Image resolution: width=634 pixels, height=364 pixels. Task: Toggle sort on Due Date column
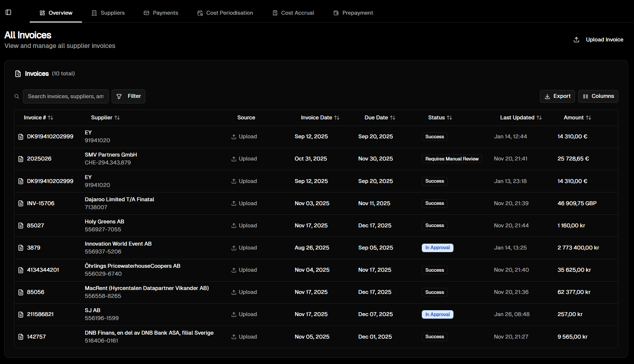pyautogui.click(x=392, y=118)
